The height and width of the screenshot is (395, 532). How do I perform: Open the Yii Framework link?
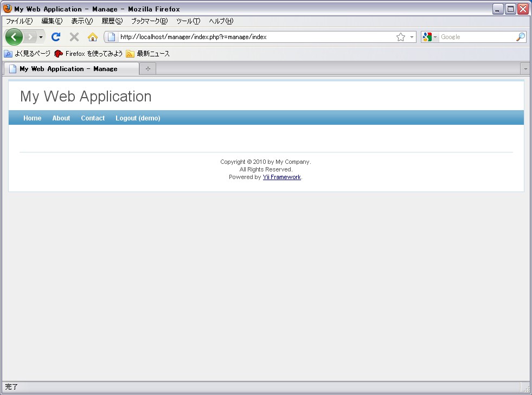[281, 177]
